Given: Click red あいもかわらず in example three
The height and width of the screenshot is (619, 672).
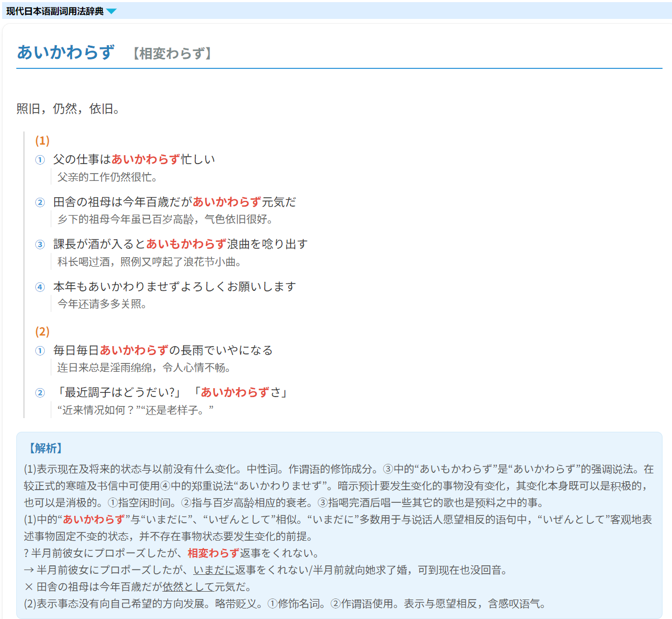Looking at the screenshot, I should (186, 244).
